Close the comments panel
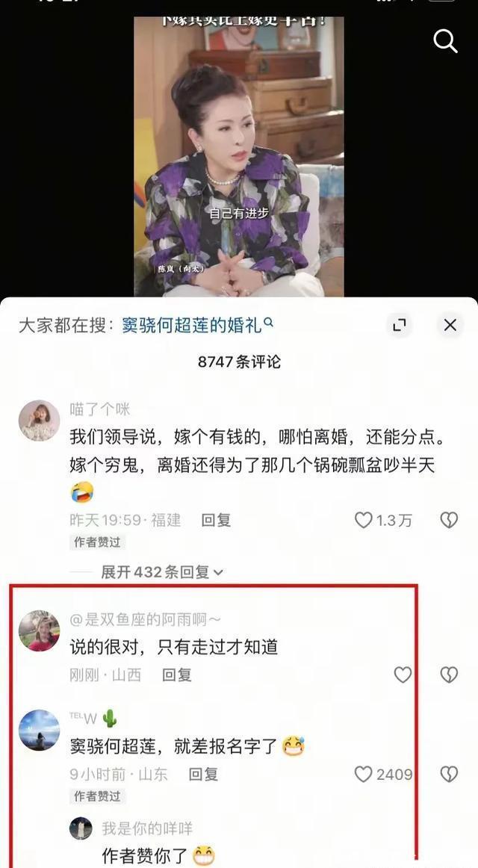478x868 pixels. point(450,325)
